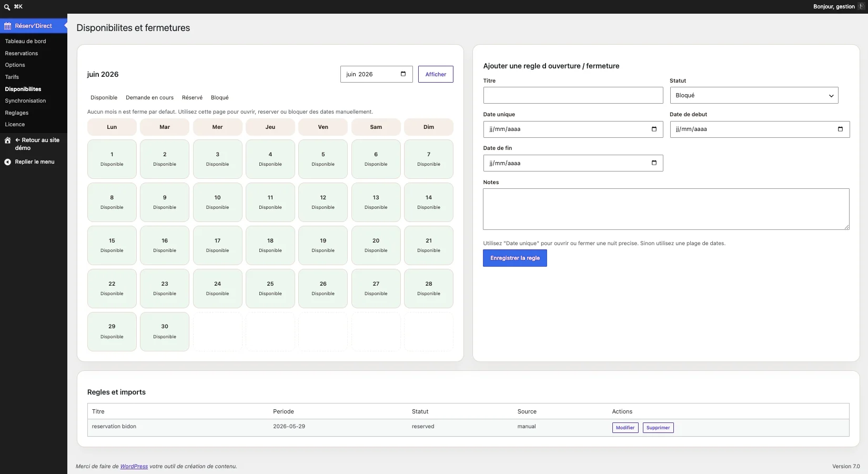Select Synchronisation in the sidebar
The width and height of the screenshot is (868, 474).
point(26,100)
